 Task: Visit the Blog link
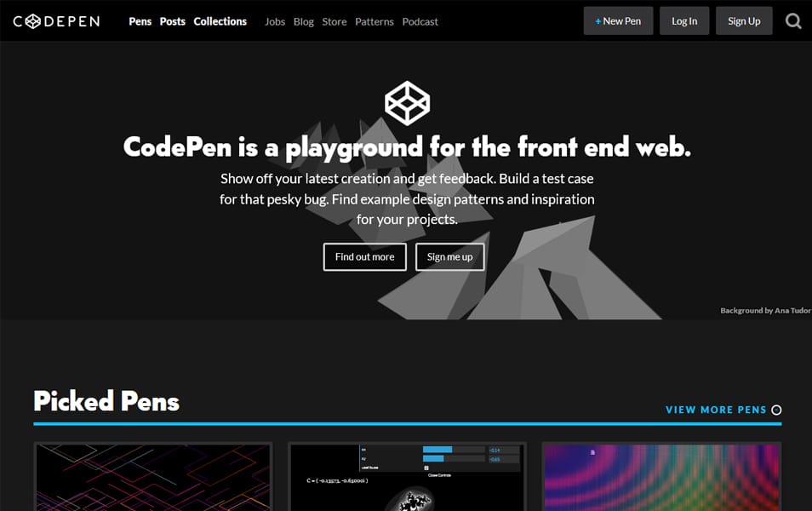coord(304,21)
